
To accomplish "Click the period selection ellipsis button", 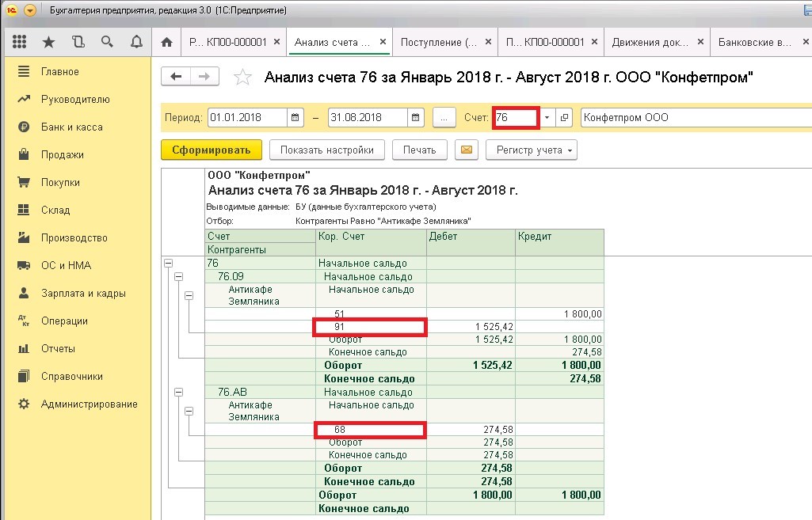I will point(444,117).
